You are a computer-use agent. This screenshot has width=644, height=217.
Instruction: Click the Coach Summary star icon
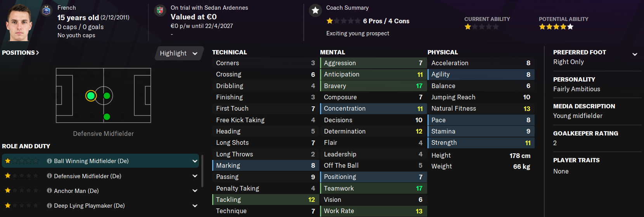coord(315,10)
